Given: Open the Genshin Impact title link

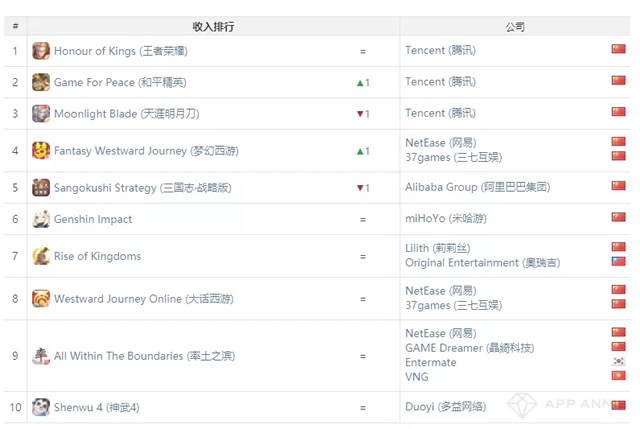Looking at the screenshot, I should point(93,219).
